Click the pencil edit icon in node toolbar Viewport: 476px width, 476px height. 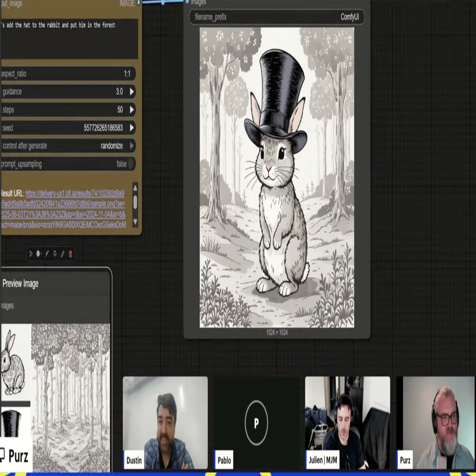pos(63,254)
